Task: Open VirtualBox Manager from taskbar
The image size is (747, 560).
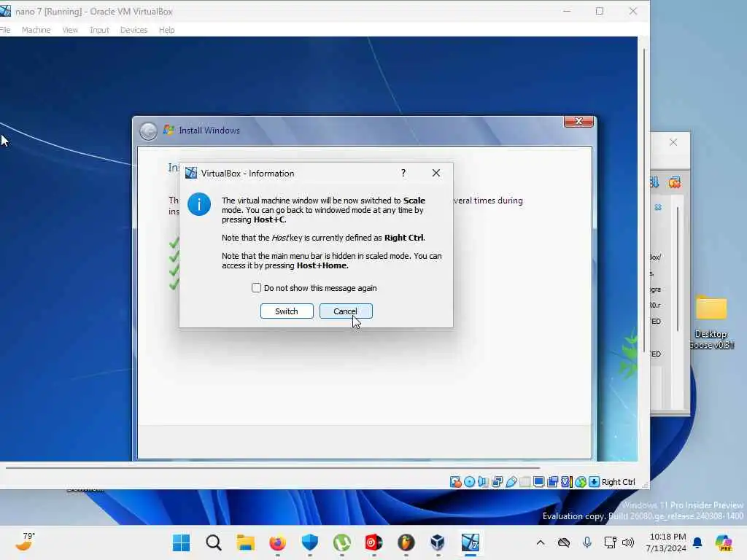Action: 438,542
